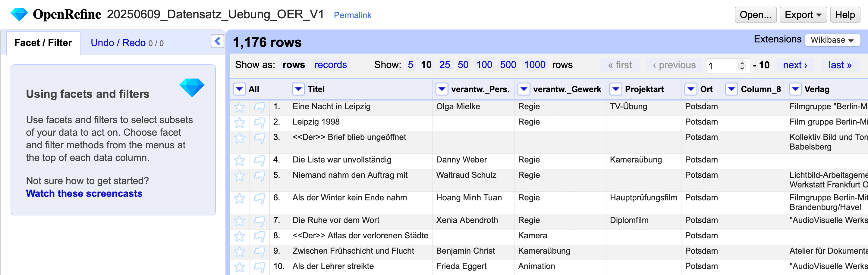Flag row 10 Als der Lehrer streikte
Viewport: 868px width, 275px height.
pyautogui.click(x=259, y=267)
